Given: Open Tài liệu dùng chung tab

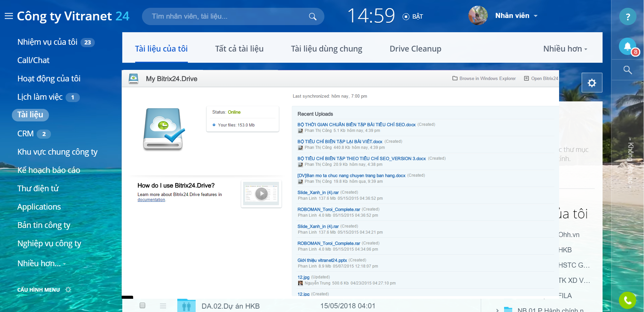Looking at the screenshot, I should point(326,49).
